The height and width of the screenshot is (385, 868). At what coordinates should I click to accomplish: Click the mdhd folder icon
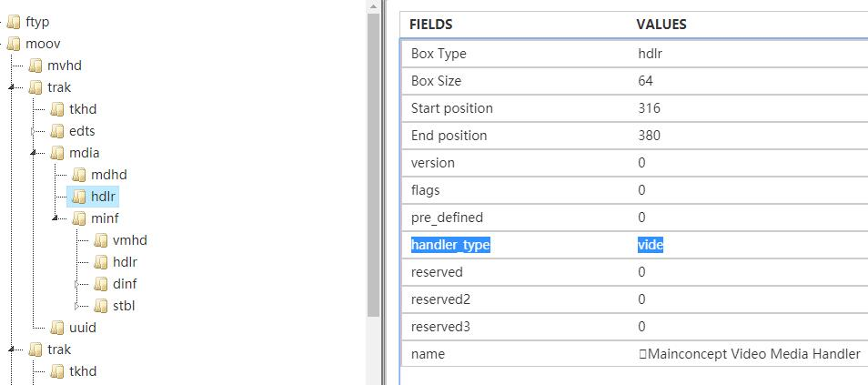79,175
